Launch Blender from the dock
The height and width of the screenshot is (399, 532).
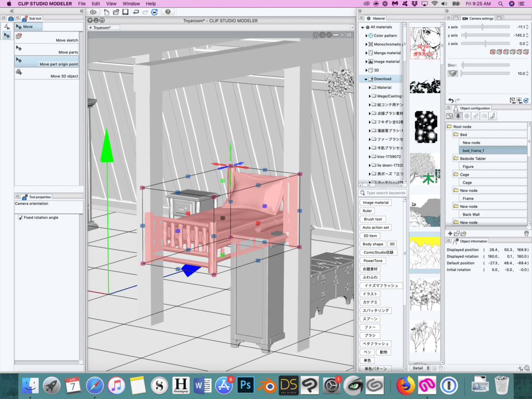tap(267, 385)
